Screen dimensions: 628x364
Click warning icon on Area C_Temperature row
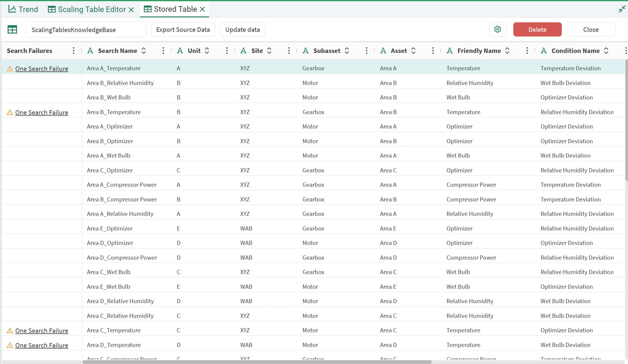10,330
